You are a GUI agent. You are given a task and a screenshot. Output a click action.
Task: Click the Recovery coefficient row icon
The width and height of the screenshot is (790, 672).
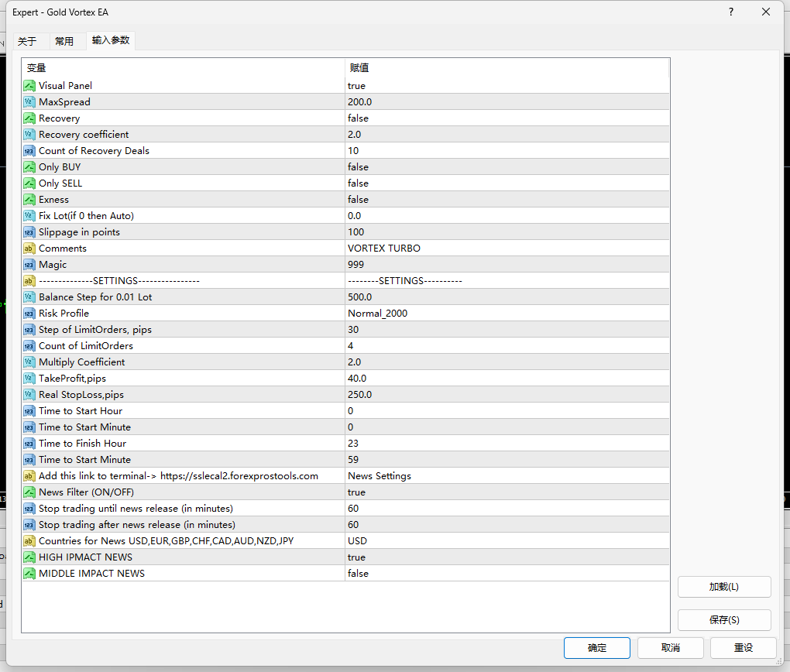tap(29, 135)
